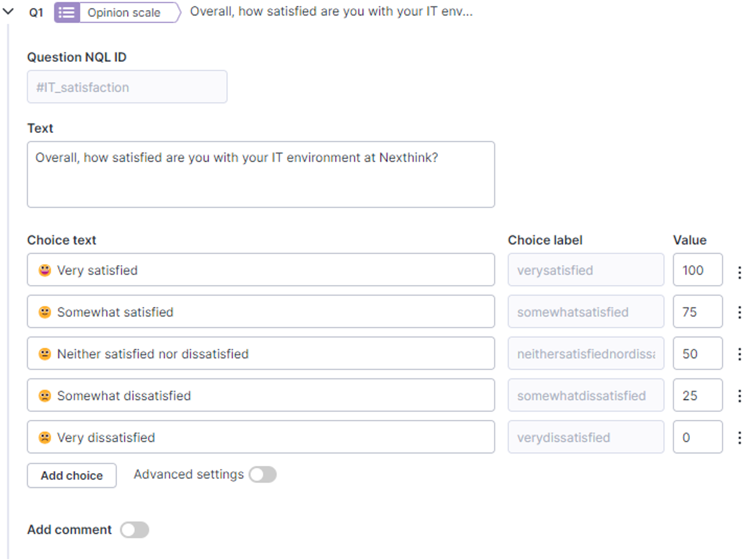Screen dimensions: 755x560
Task: Click the Opinion scale question type tag
Action: (124, 13)
